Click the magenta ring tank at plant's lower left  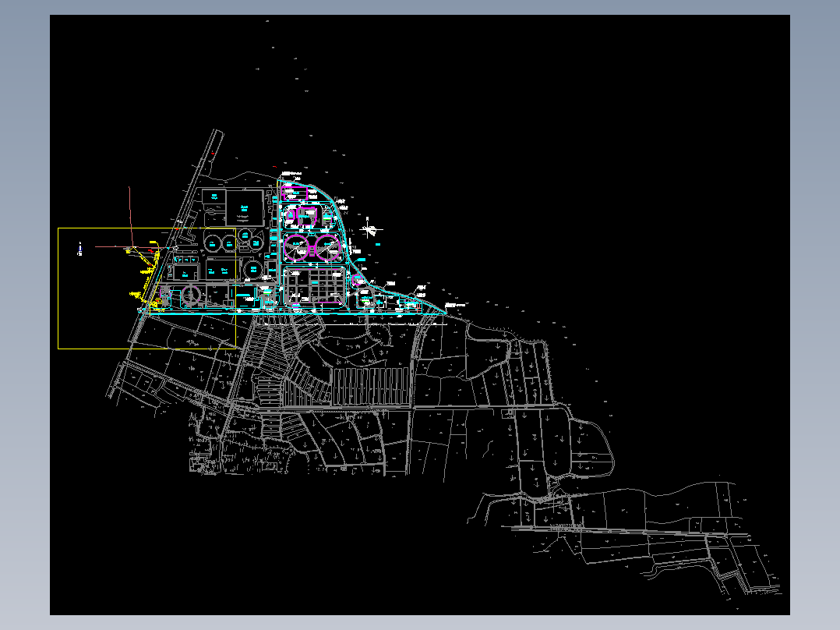[x=191, y=296]
